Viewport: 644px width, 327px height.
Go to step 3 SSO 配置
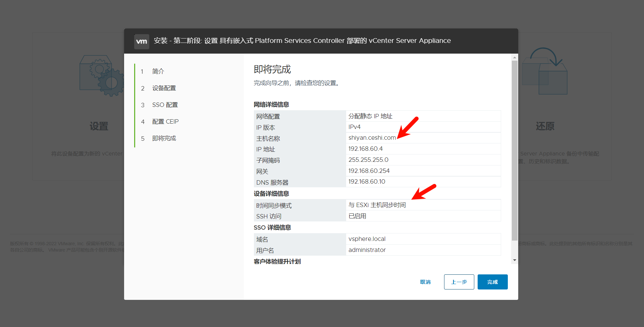point(165,105)
